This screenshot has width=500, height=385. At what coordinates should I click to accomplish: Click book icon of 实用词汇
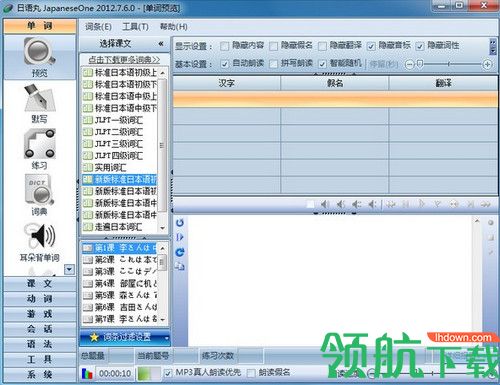(88, 167)
